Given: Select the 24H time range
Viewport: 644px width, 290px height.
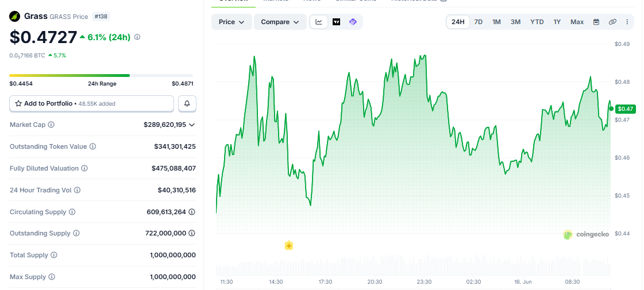Looking at the screenshot, I should (458, 22).
